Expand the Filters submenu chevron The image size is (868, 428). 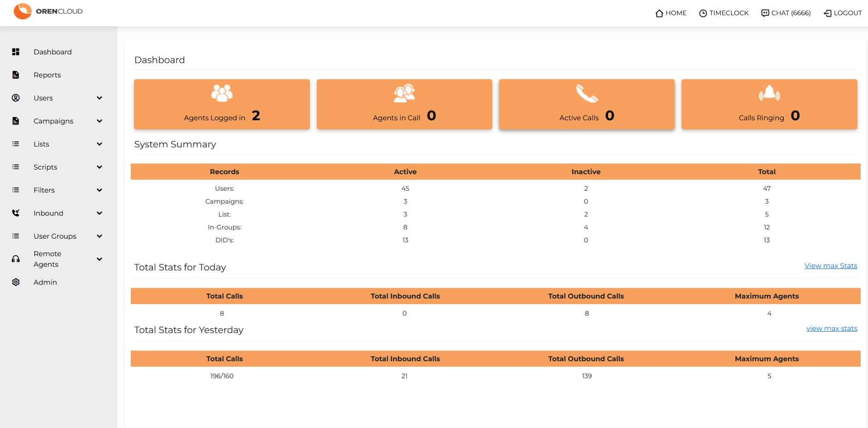click(99, 190)
